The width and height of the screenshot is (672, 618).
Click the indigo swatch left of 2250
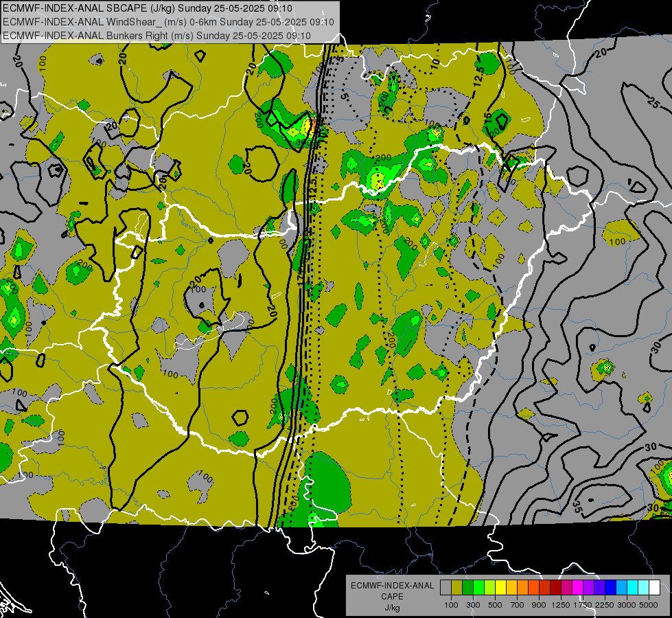click(599, 588)
